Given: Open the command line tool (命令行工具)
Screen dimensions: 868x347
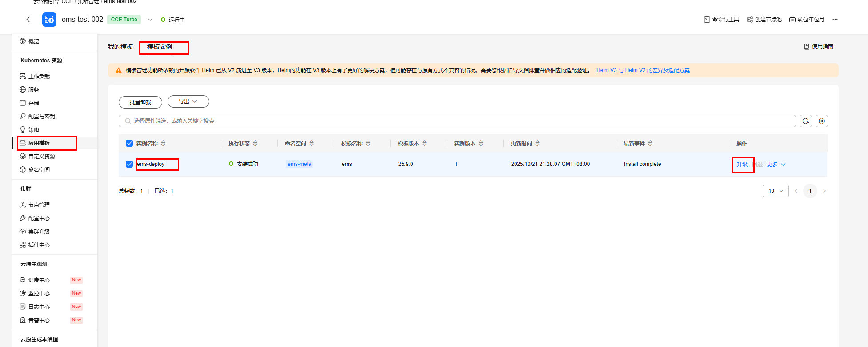Looking at the screenshot, I should point(721,20).
